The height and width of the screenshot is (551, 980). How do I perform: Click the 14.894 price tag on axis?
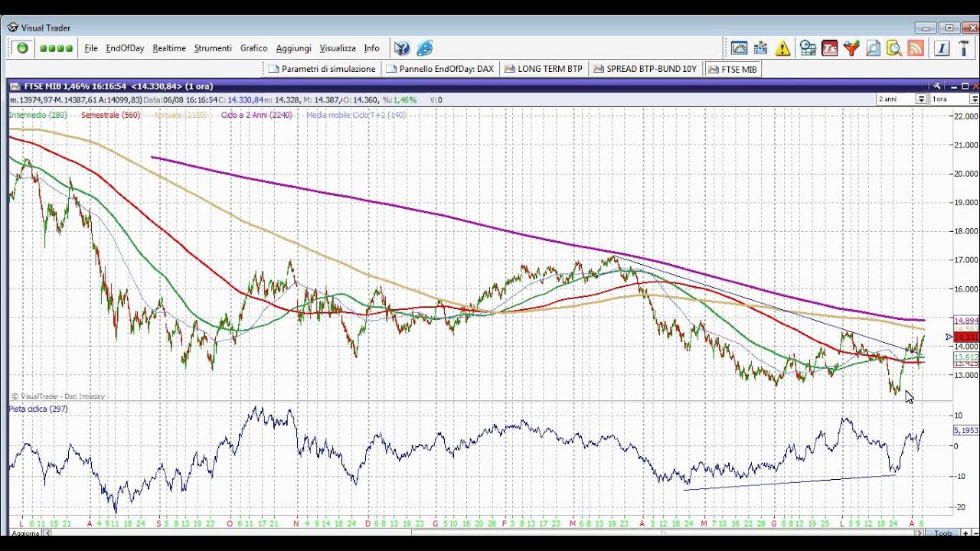pos(965,320)
